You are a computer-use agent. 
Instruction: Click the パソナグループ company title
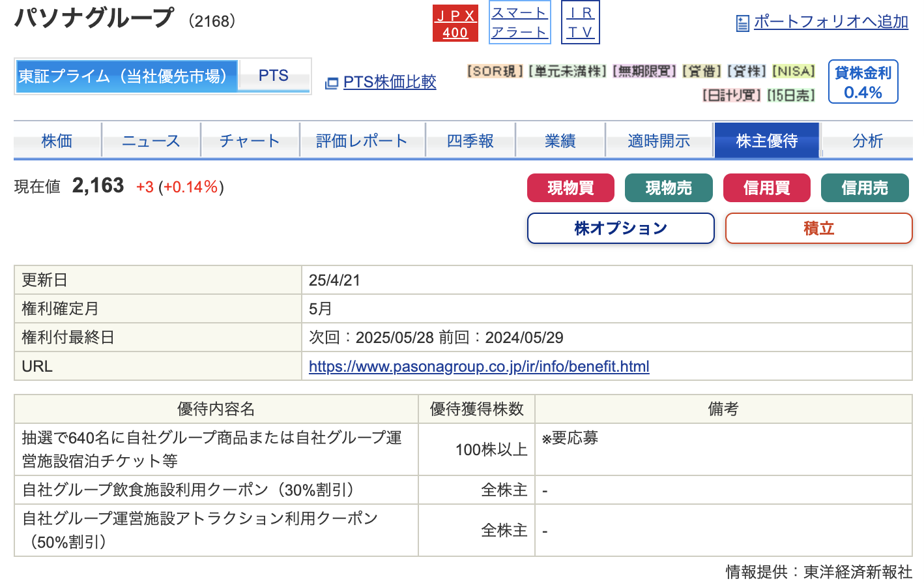(94, 18)
